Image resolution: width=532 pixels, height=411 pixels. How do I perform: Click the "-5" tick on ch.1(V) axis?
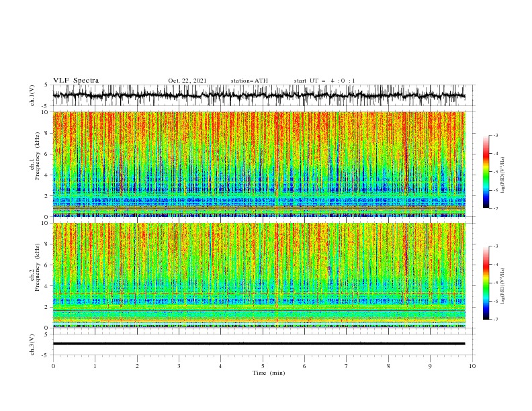point(46,105)
